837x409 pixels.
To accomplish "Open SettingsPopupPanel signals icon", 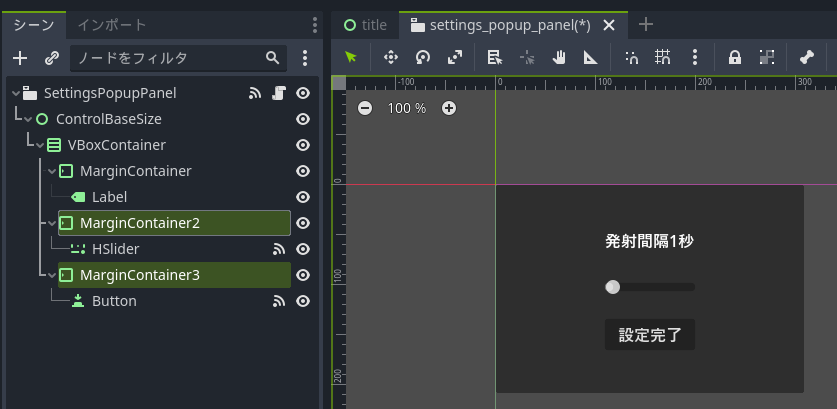I will [x=255, y=93].
